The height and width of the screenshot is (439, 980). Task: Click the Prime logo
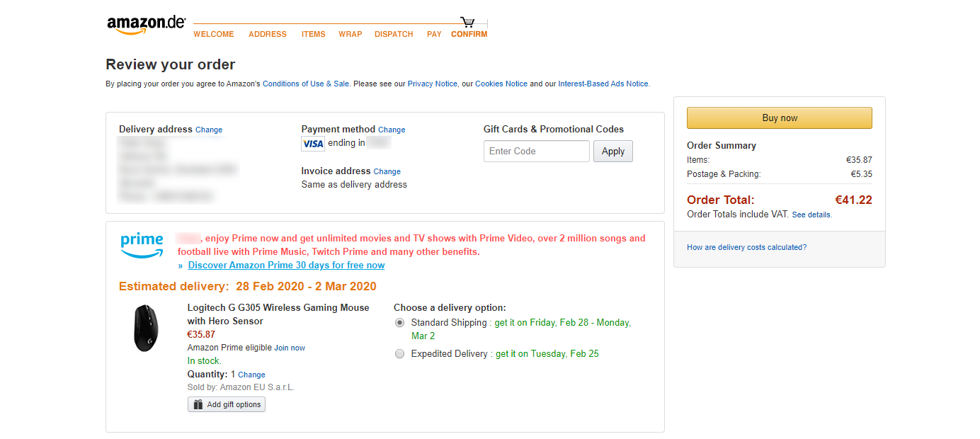pyautogui.click(x=142, y=246)
